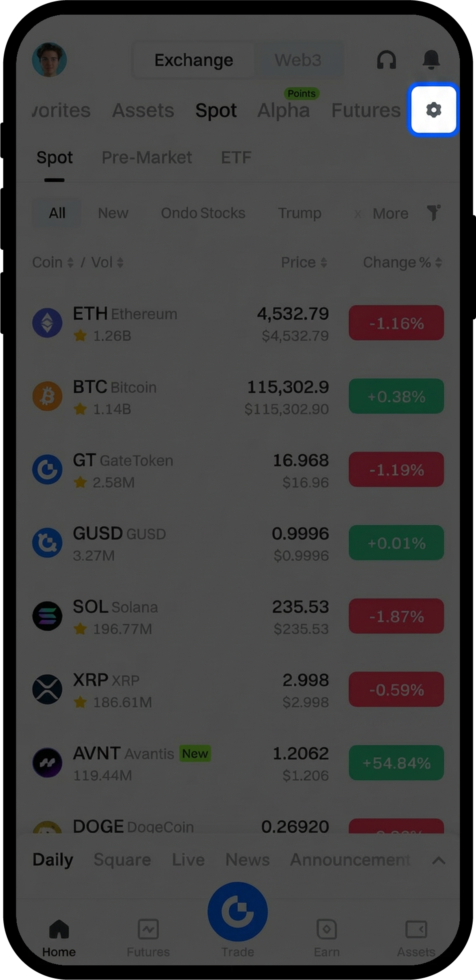Toggle the BTC favorite star
Viewport: 476px width, 980px height.
80,409
